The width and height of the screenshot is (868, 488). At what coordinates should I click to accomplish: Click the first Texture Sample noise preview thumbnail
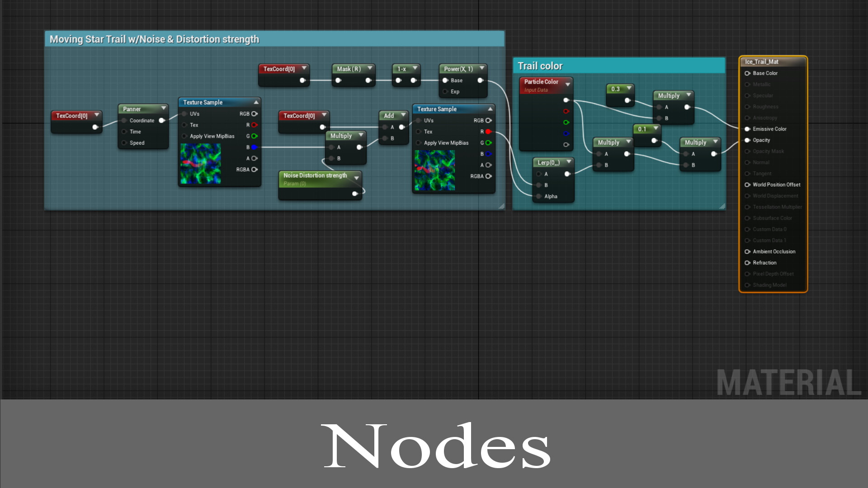tap(201, 164)
